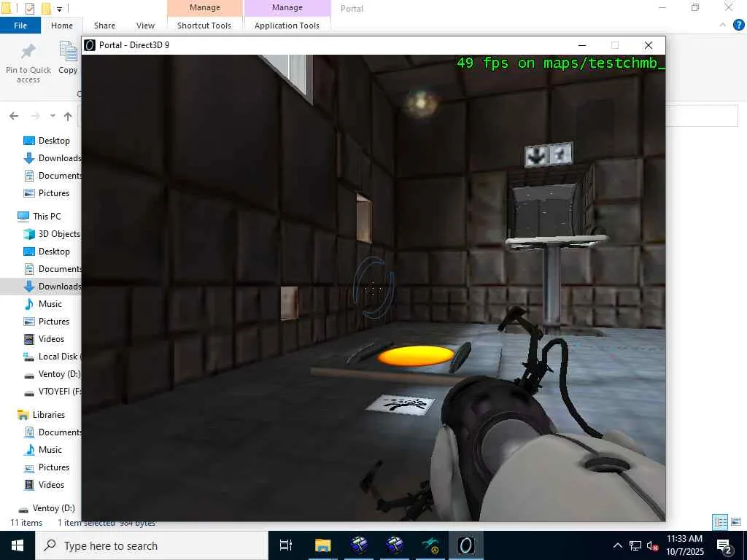The width and height of the screenshot is (747, 560).
Task: Open muted volume tray icon
Action: pos(653,545)
